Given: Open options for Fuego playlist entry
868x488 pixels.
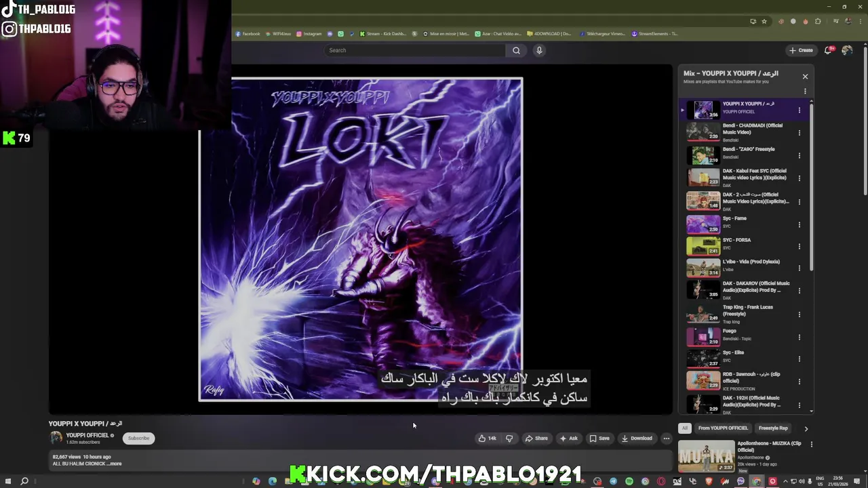Looking at the screenshot, I should [x=800, y=337].
